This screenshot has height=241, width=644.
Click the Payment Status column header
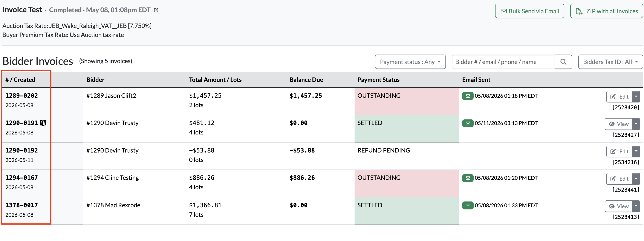point(378,80)
